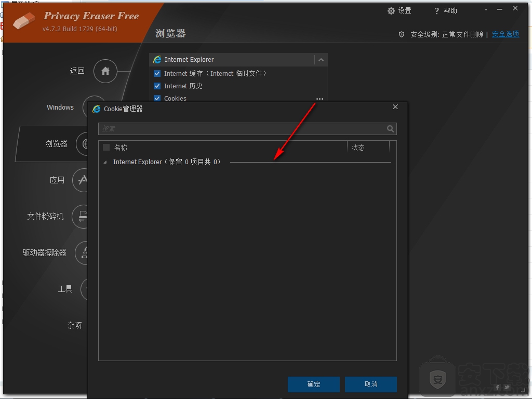The image size is (532, 399).
Task: Close the Cookie管理器 dialog
Action: coord(395,107)
